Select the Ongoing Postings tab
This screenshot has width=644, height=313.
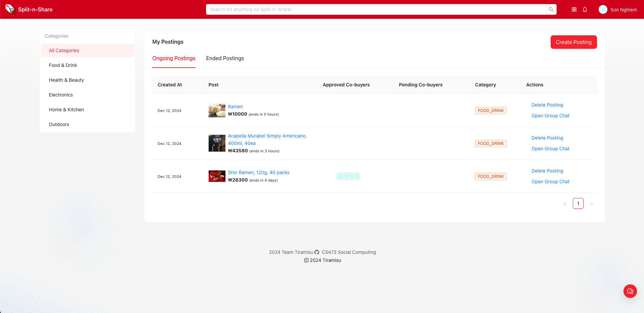[x=174, y=58]
